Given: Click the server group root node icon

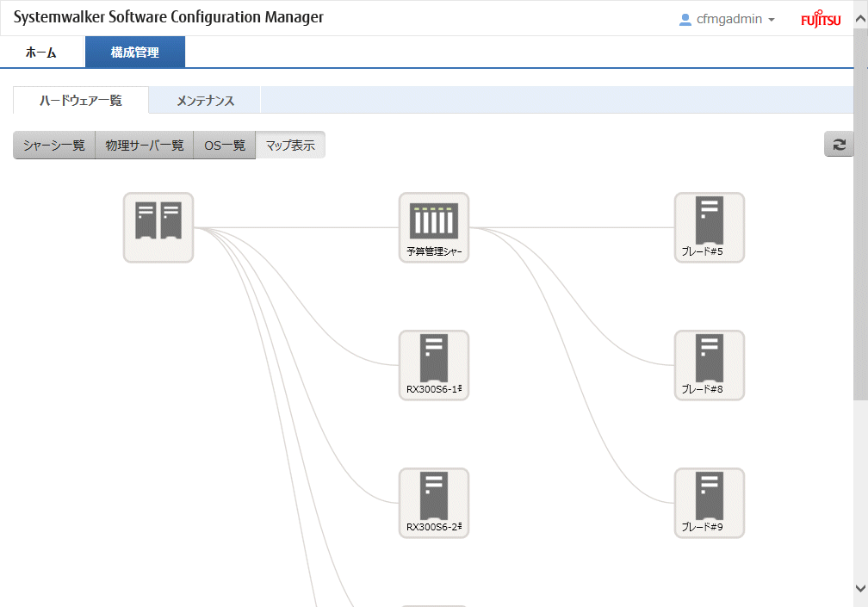Looking at the screenshot, I should click(x=158, y=227).
